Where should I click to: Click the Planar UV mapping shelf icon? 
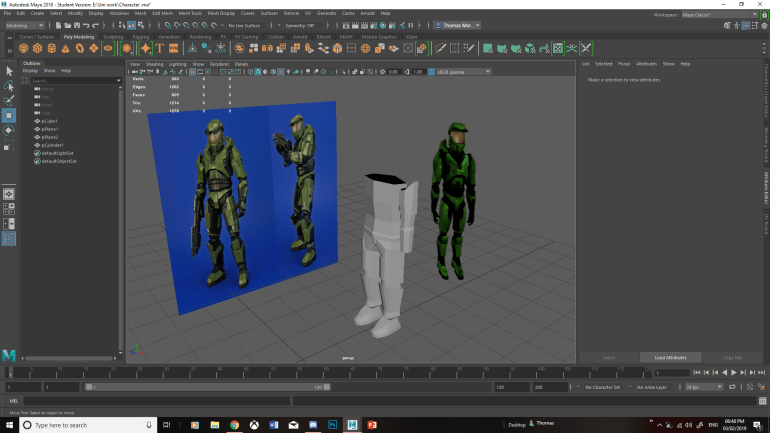pos(488,48)
